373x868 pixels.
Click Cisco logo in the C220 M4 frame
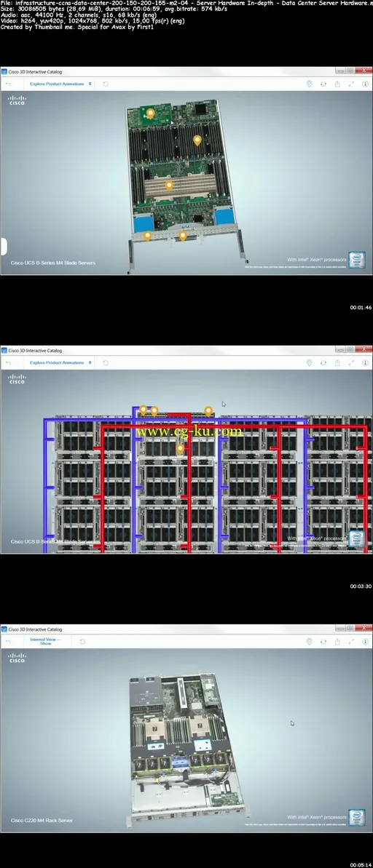click(17, 658)
